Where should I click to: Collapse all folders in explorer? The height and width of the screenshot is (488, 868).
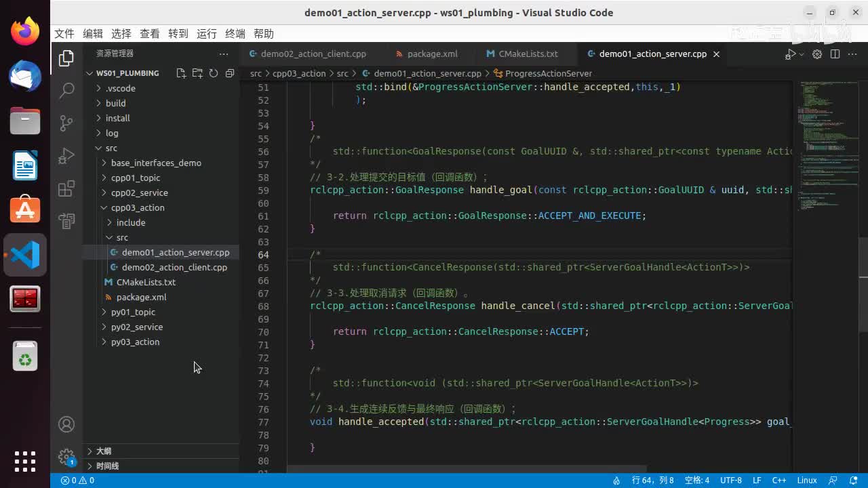point(229,73)
